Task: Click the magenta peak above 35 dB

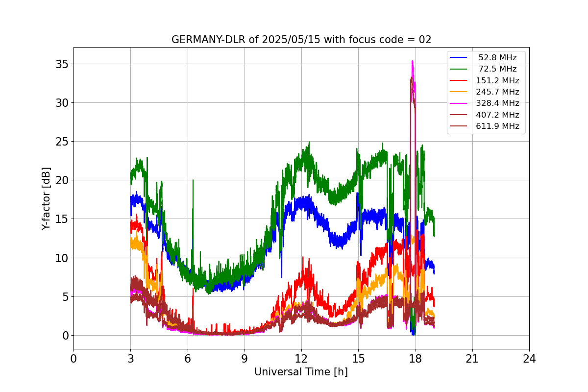Action: click(413, 63)
